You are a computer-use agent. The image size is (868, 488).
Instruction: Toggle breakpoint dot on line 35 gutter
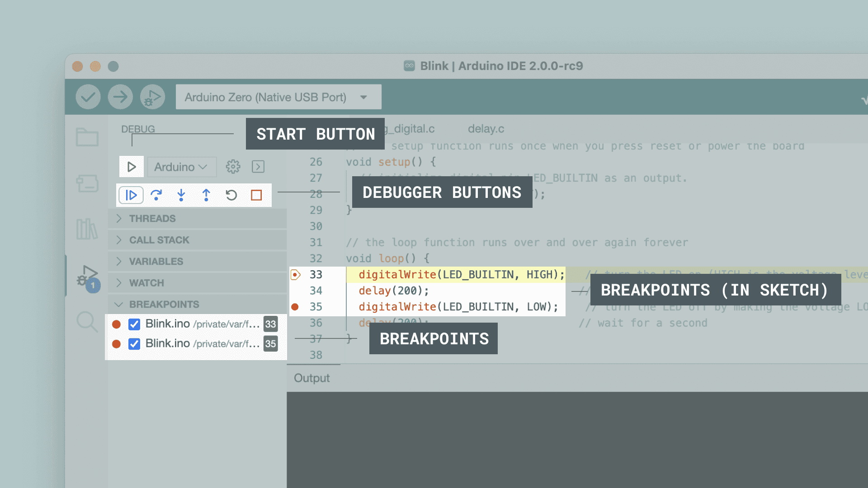[x=295, y=307]
